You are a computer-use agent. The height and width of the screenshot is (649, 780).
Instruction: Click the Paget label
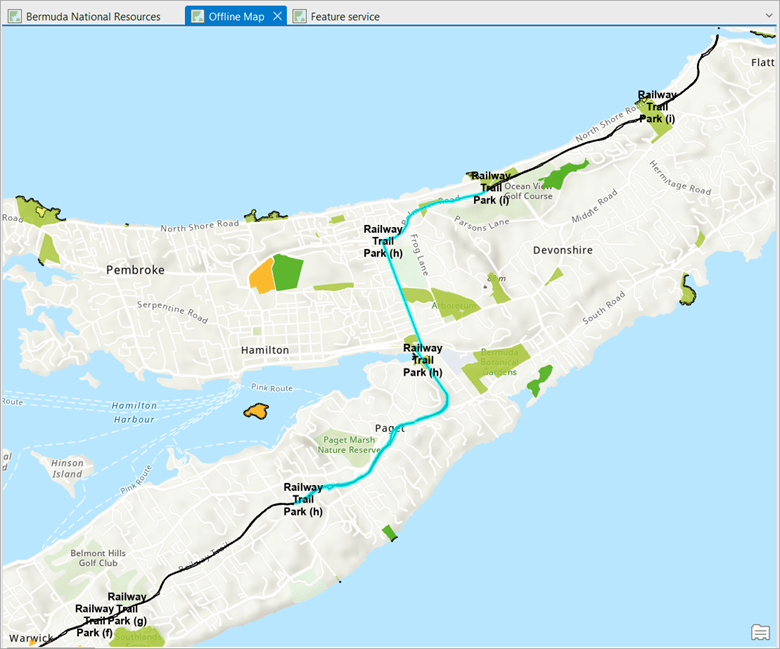click(390, 428)
